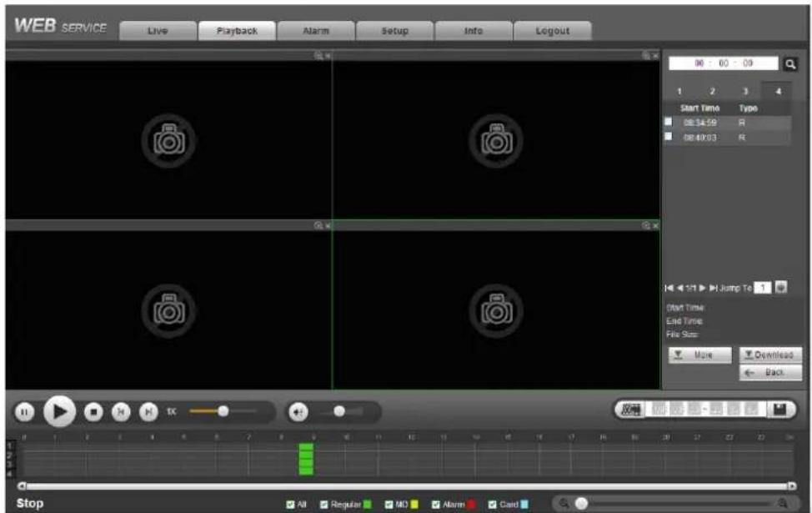Open the Alarm tab

316,31
